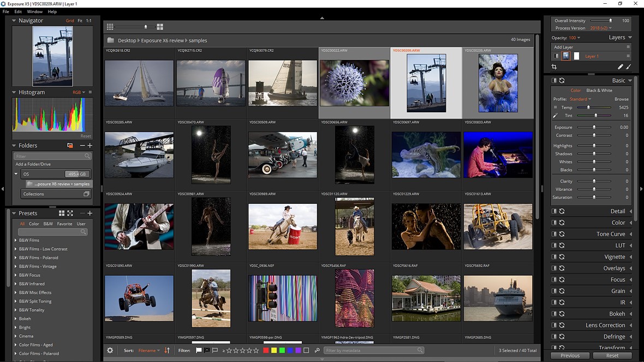Toggle visibility of Layer 1

pyautogui.click(x=557, y=56)
